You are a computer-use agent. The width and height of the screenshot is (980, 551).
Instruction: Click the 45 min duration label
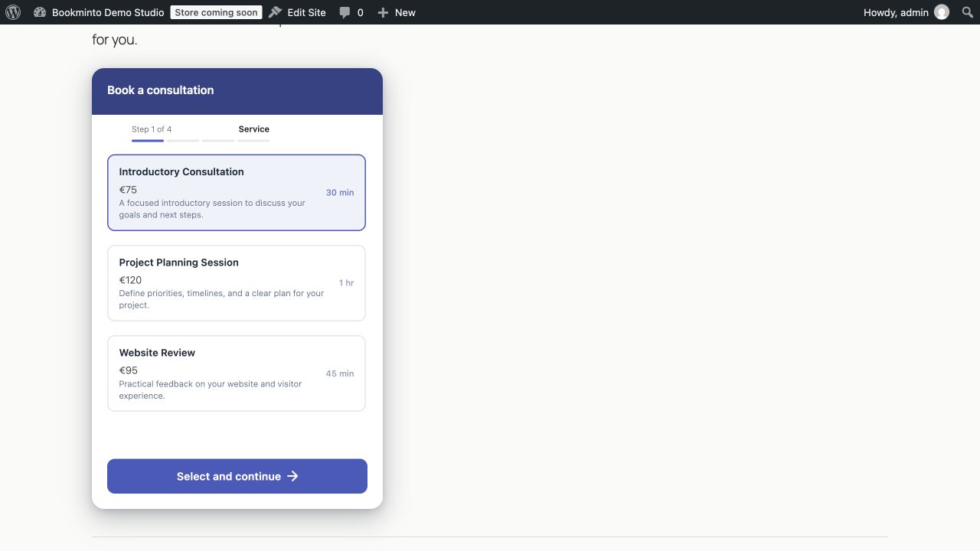click(x=340, y=373)
